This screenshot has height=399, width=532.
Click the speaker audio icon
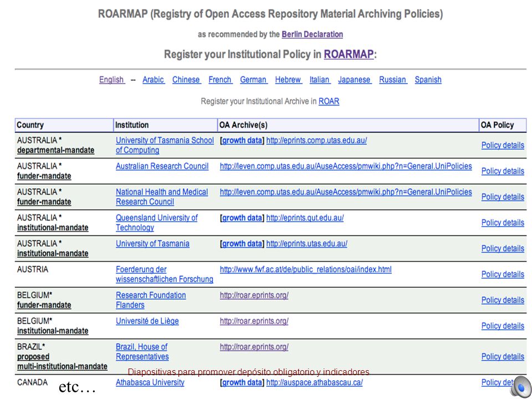point(521,387)
